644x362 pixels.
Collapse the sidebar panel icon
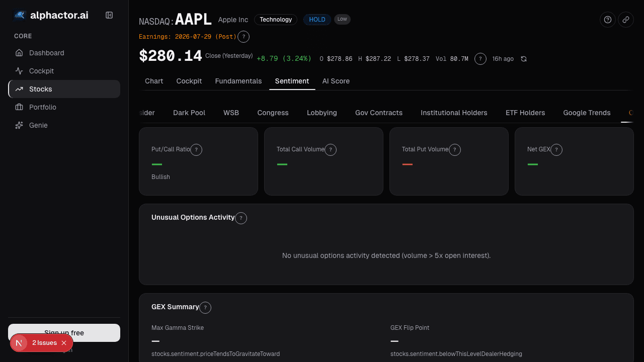109,15
